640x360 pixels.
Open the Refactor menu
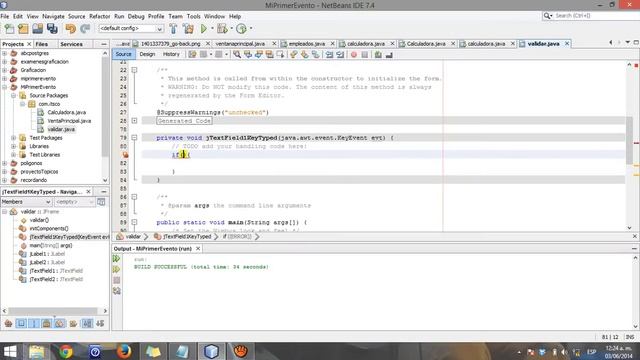100,16
